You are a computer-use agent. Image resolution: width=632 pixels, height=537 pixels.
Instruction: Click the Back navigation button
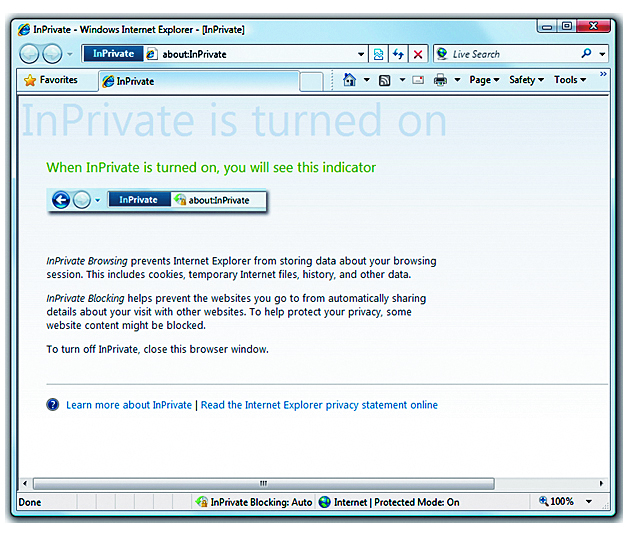click(x=29, y=54)
